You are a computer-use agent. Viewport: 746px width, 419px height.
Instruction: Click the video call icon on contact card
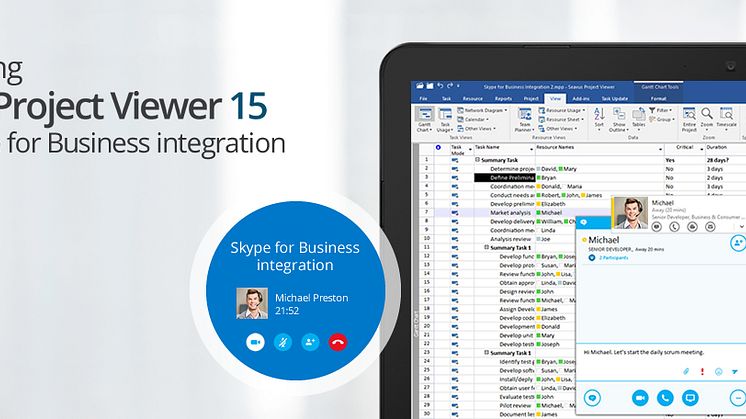click(692, 227)
